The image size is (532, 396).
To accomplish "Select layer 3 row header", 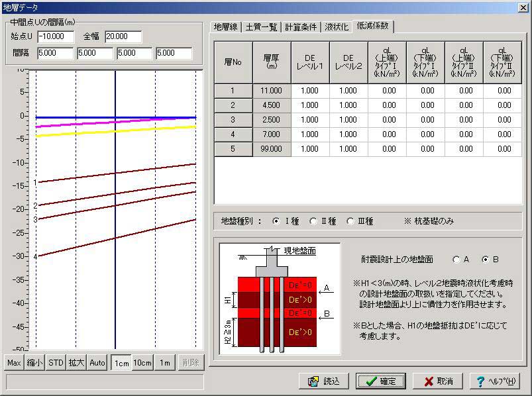I will point(233,120).
